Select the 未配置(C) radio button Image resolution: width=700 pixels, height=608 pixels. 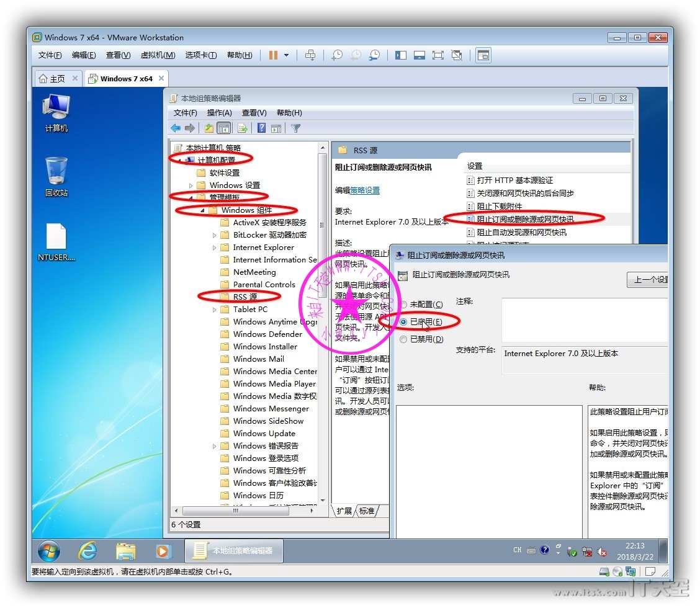404,305
